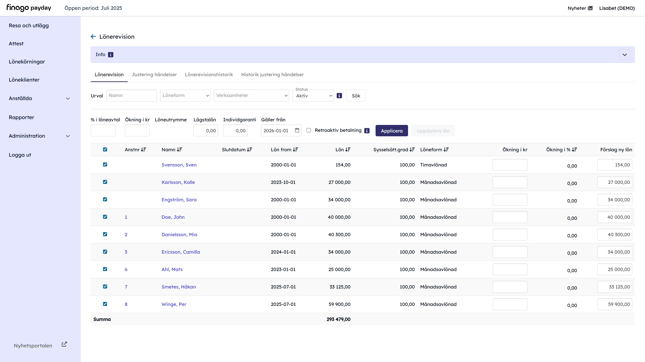Uncheck the row for Danielsson, Mia
Image resolution: width=645 pixels, height=362 pixels.
tap(105, 234)
